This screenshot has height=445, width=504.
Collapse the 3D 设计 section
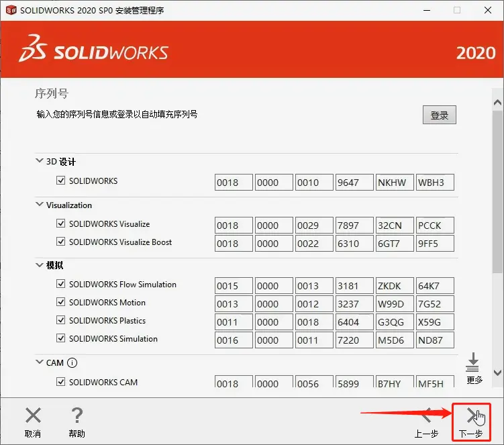click(x=39, y=160)
